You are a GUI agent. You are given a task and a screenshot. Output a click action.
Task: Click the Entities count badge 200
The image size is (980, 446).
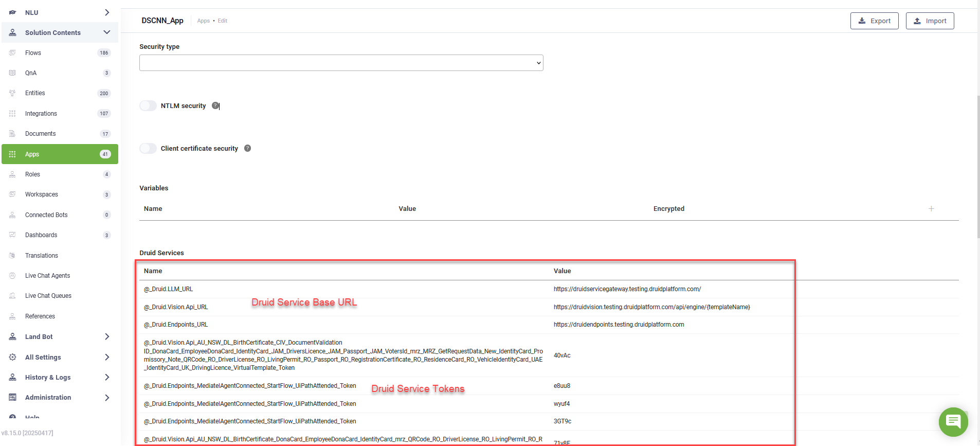point(104,93)
